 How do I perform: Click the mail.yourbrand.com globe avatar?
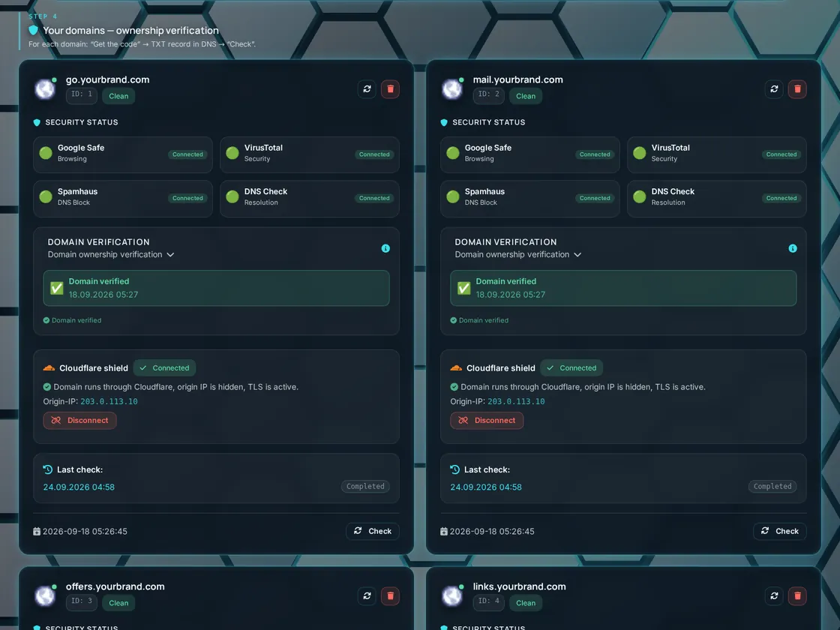point(452,89)
